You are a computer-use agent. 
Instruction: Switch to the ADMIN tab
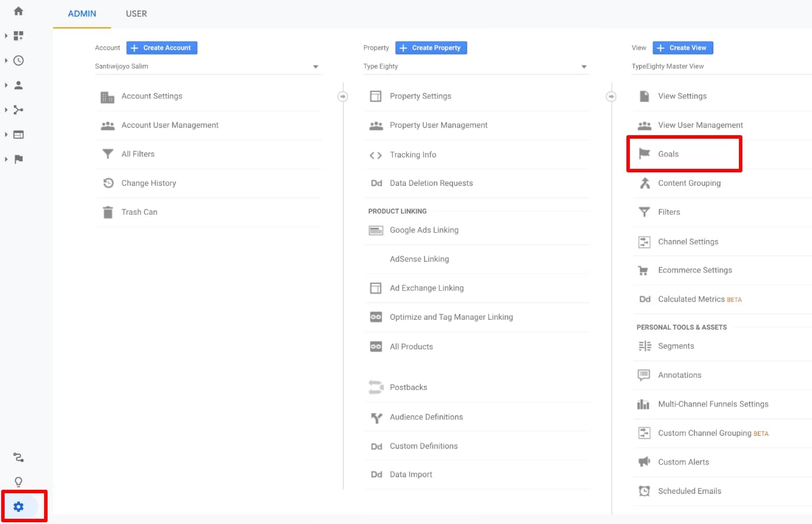(x=82, y=14)
